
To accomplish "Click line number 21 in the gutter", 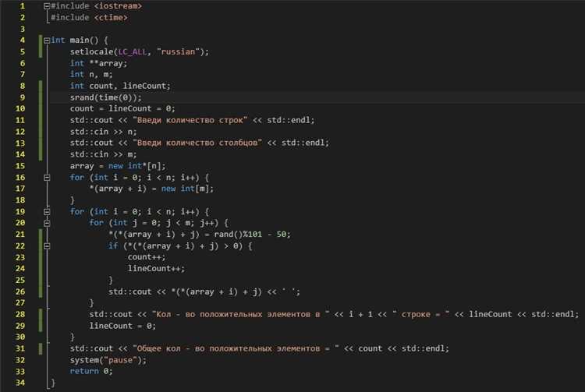I will pyautogui.click(x=20, y=235).
